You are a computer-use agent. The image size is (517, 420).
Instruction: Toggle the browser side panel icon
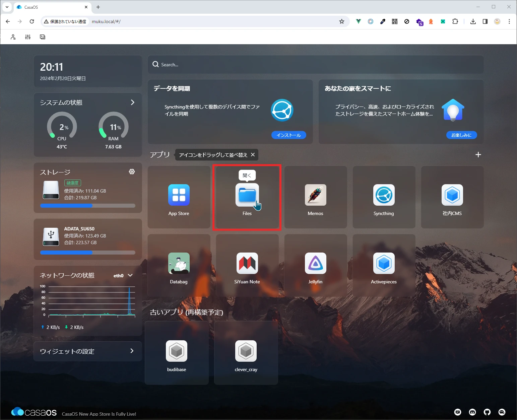point(485,21)
